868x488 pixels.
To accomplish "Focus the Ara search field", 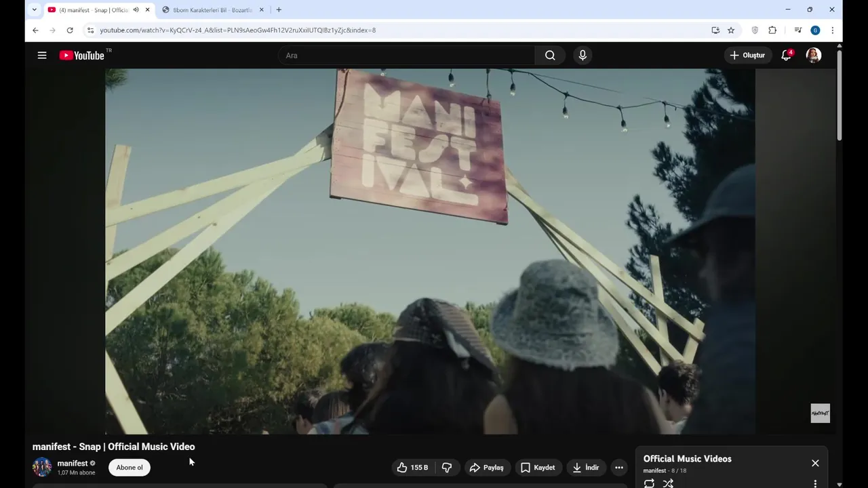I will 407,56.
